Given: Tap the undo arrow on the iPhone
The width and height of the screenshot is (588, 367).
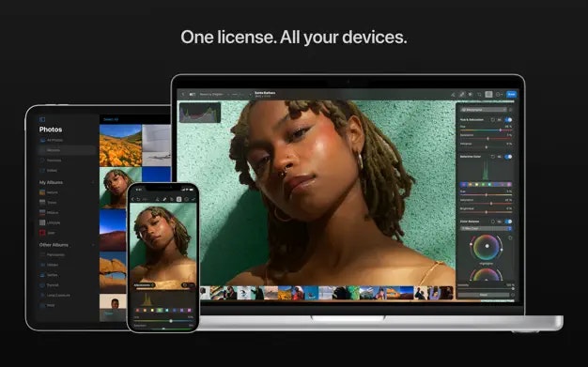Looking at the screenshot, I should click(x=138, y=199).
